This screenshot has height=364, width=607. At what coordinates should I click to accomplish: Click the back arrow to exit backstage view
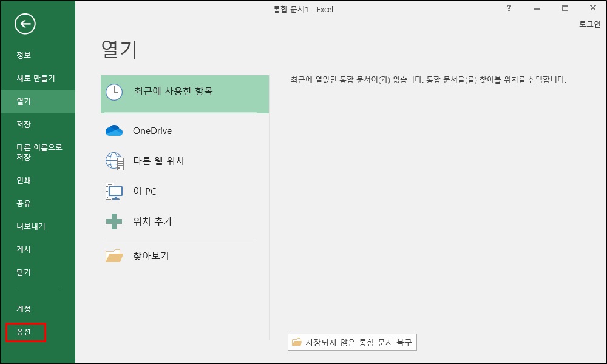point(25,24)
